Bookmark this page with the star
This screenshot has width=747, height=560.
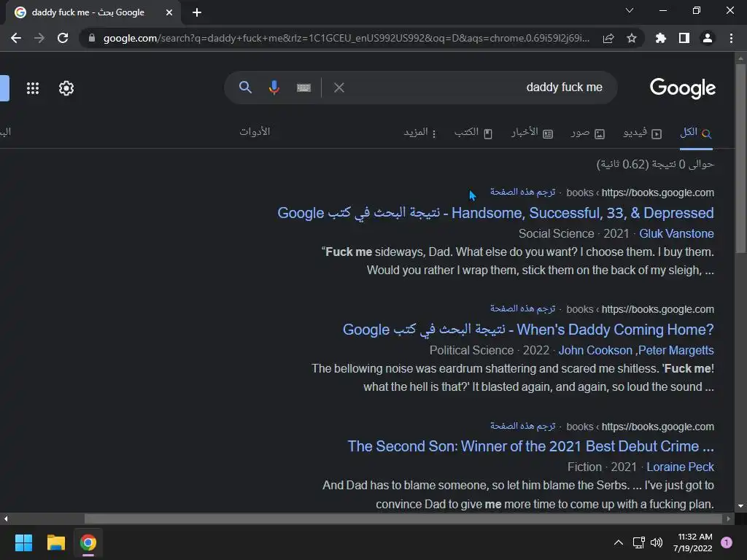[632, 38]
